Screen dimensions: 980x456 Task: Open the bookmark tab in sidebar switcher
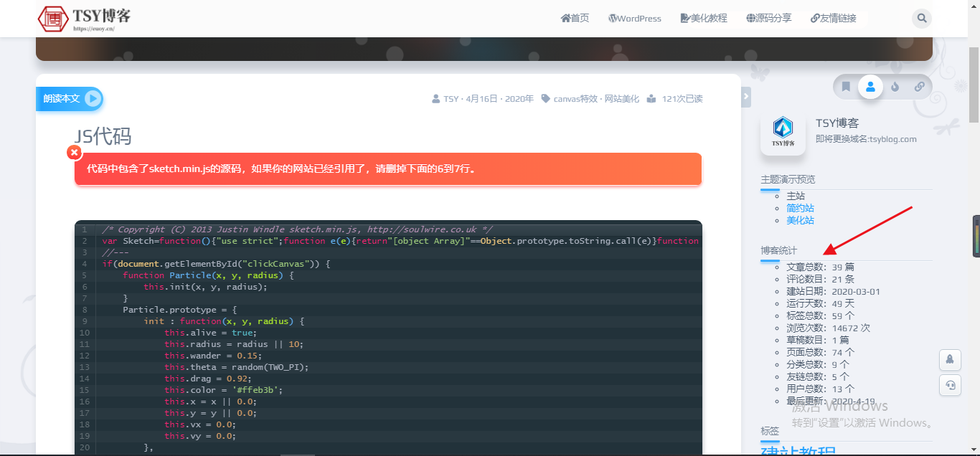(846, 87)
